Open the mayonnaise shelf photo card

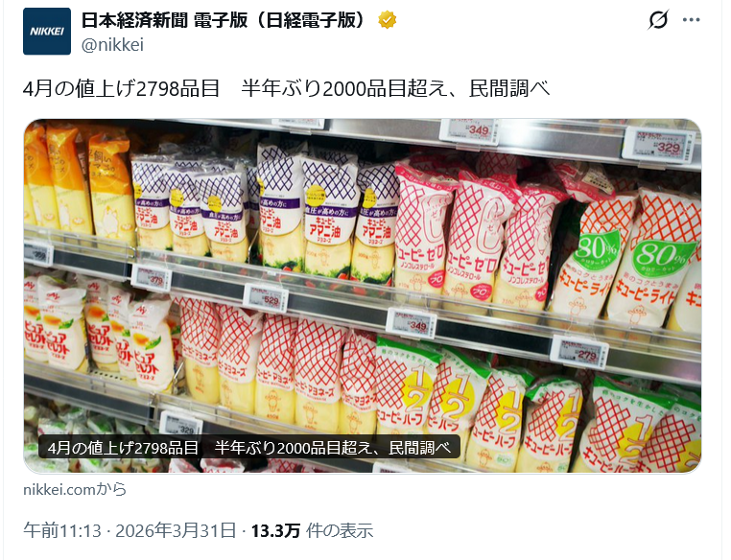click(x=363, y=296)
